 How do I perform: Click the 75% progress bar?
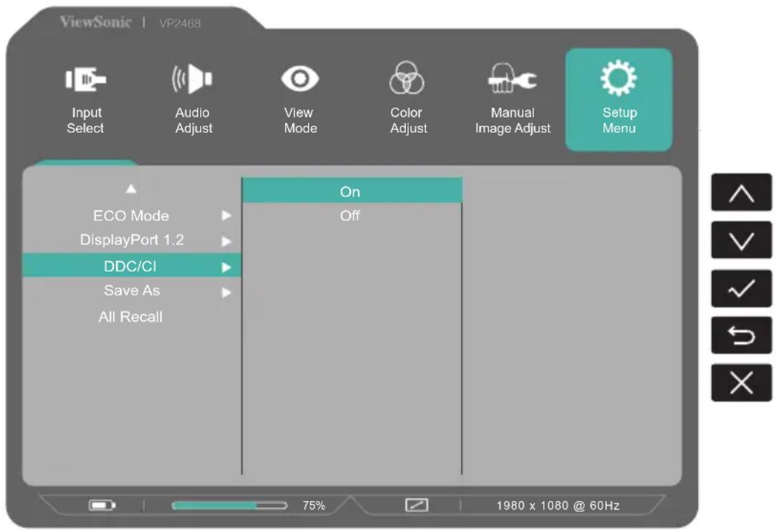(229, 505)
